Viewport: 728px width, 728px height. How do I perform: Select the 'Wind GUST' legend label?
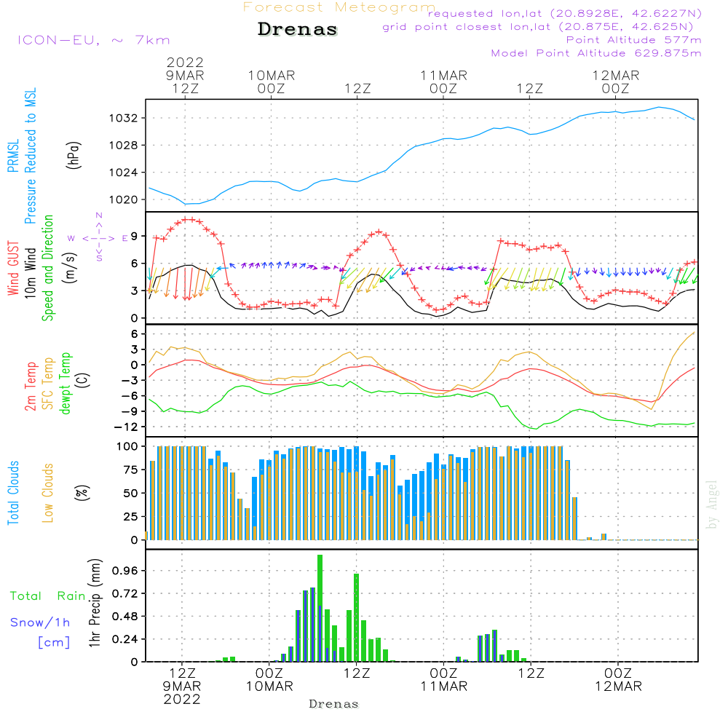(13, 268)
